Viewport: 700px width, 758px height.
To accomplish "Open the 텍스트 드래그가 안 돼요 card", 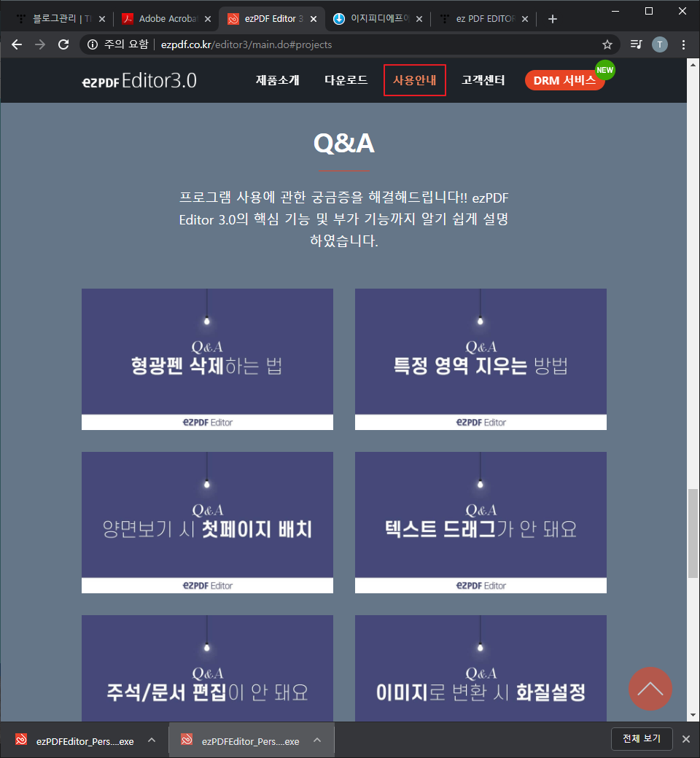I will click(x=481, y=523).
